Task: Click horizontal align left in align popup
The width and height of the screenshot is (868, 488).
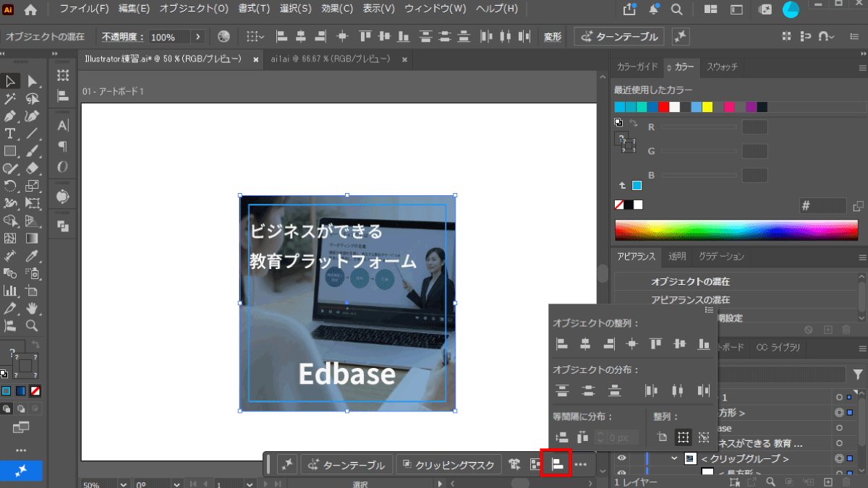Action: (562, 344)
